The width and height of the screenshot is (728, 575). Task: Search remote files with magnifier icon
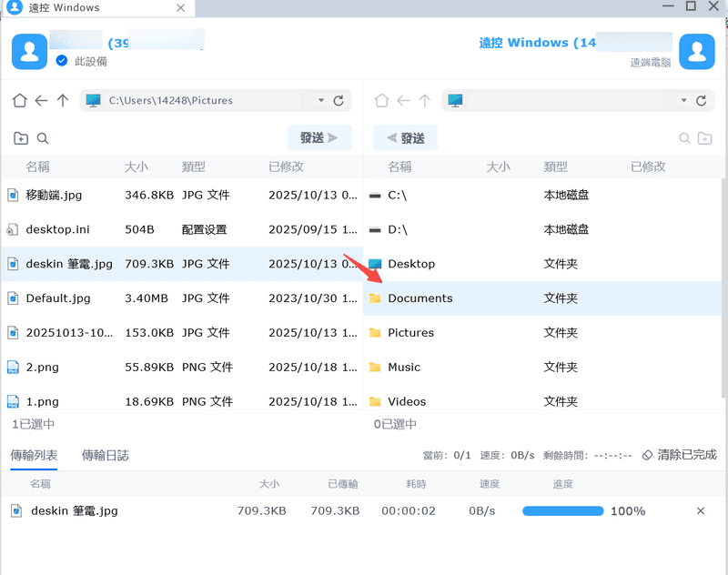pyautogui.click(x=684, y=137)
